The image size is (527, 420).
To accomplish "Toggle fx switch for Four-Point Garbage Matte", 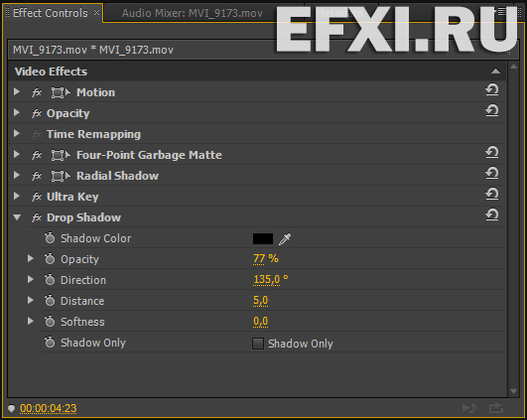I will [37, 155].
